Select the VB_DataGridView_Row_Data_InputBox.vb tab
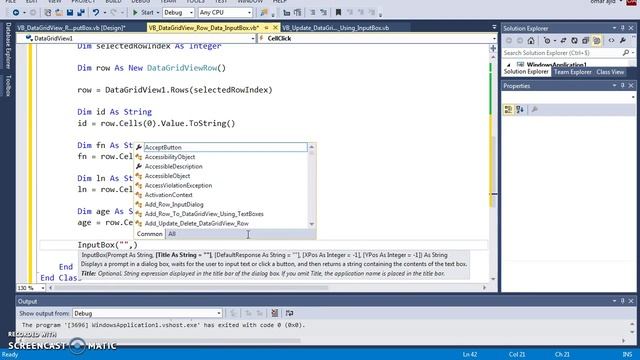This screenshot has height=360, width=640. click(x=203, y=28)
